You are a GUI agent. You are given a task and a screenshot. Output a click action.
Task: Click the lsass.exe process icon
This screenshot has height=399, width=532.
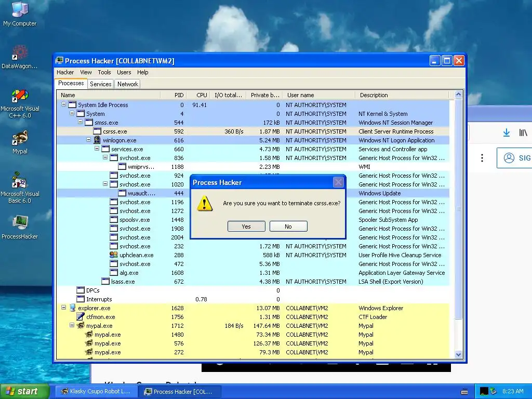(x=105, y=281)
